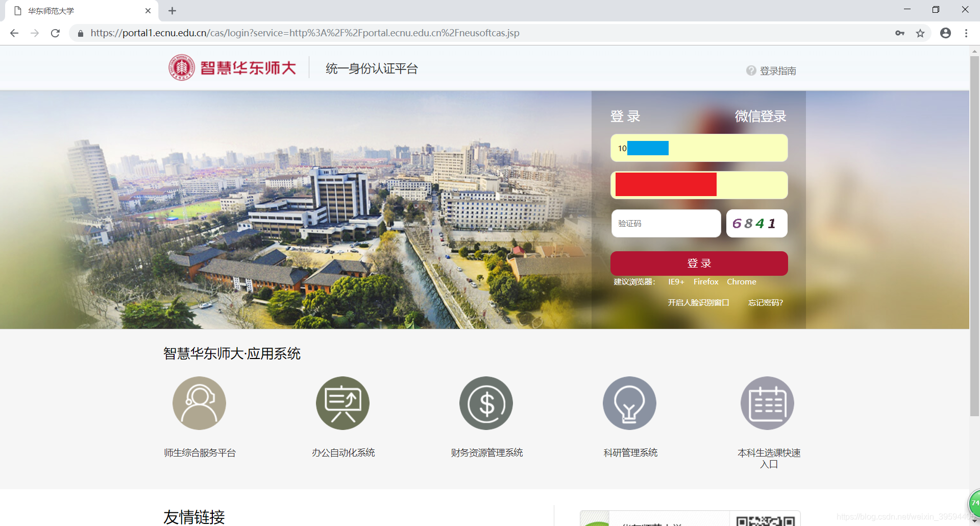This screenshot has width=980, height=526.
Task: Click the 登录指南 question mark icon
Action: (x=751, y=70)
